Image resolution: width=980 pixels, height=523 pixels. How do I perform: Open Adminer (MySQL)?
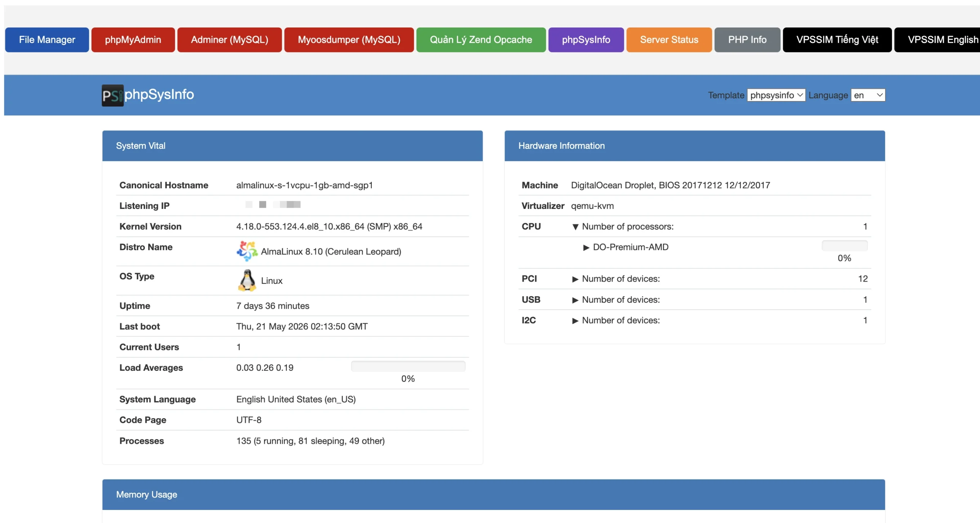(229, 40)
